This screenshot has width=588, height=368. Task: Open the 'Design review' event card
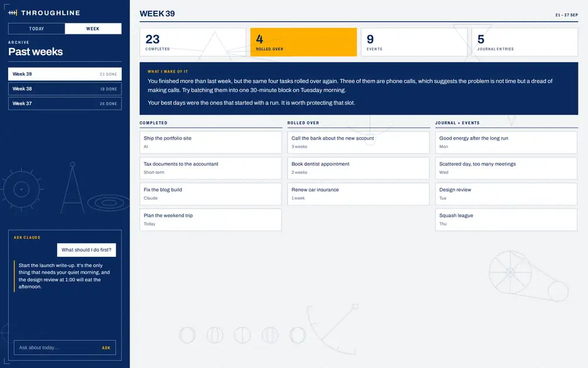pos(506,194)
